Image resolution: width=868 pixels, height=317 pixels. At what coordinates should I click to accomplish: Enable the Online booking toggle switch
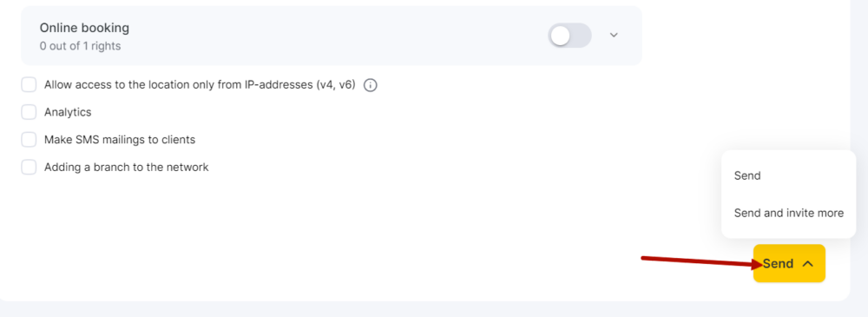pyautogui.click(x=569, y=36)
